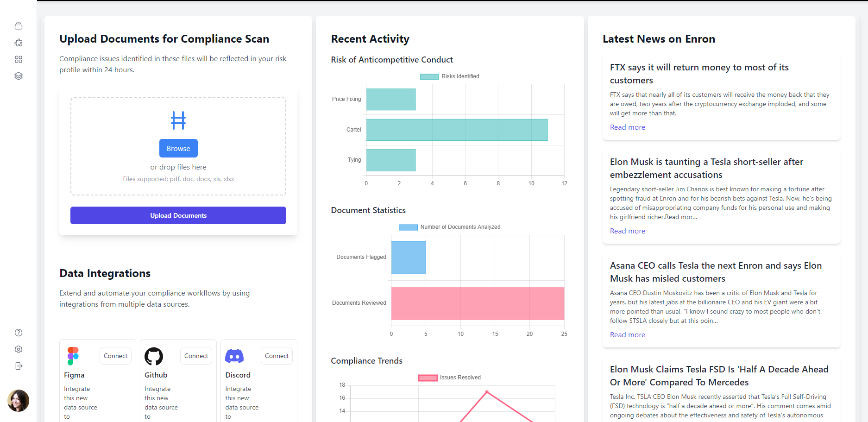This screenshot has height=422, width=868.
Task: Click the 'Latest News on Enron' heading
Action: 659,39
